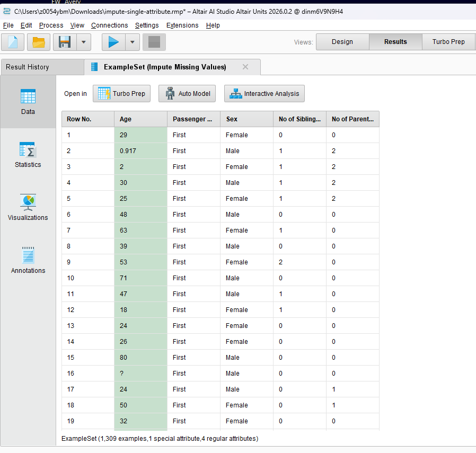Open the Annotations view in the sidebar
The image size is (476, 453).
pyautogui.click(x=28, y=260)
